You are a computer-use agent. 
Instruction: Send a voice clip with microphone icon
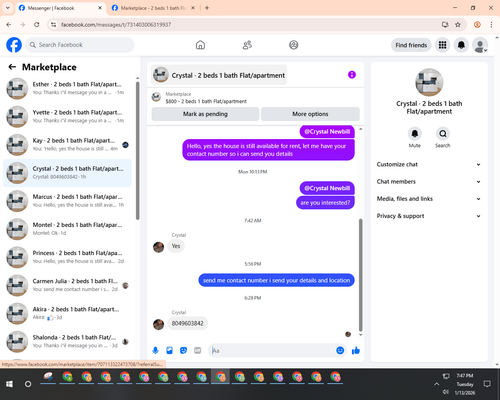pyautogui.click(x=155, y=350)
